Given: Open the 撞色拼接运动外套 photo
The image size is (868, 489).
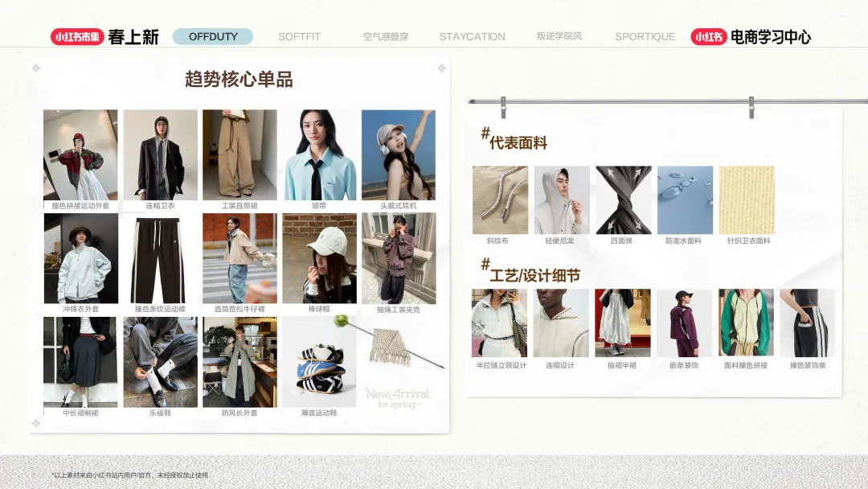Looking at the screenshot, I should click(x=81, y=154).
